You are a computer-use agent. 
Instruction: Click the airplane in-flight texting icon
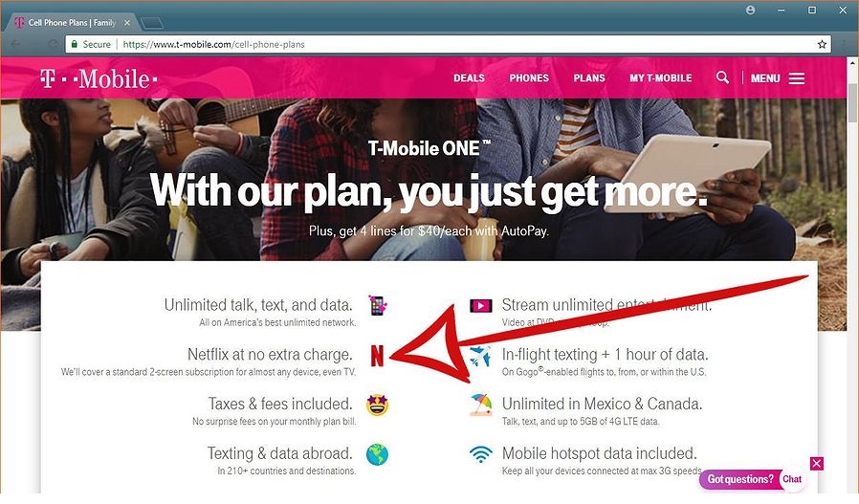[480, 356]
